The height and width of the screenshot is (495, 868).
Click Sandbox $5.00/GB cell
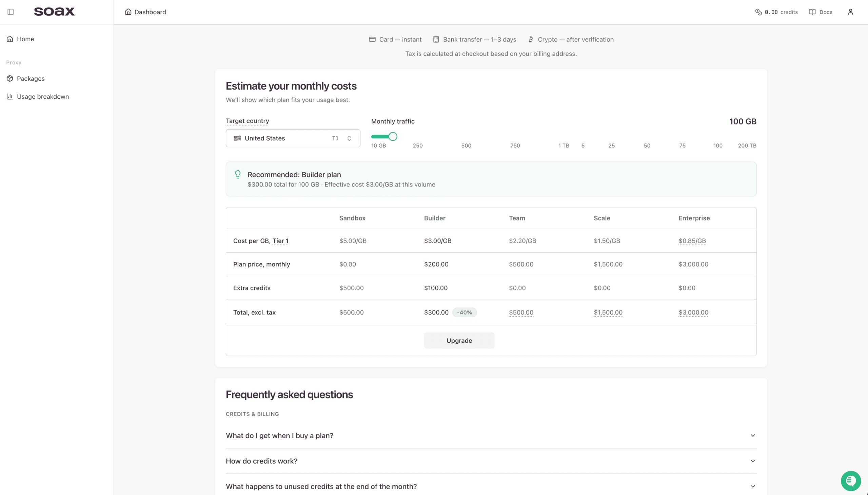[x=353, y=241]
